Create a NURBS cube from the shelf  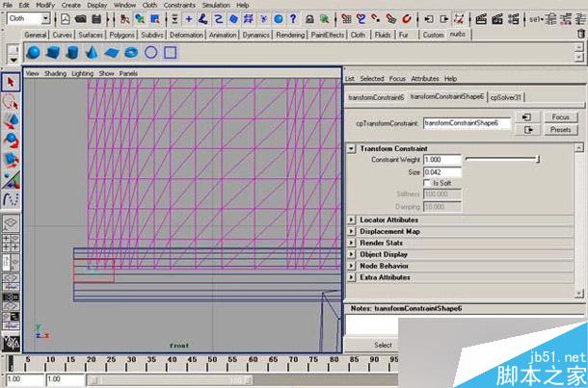click(x=53, y=52)
